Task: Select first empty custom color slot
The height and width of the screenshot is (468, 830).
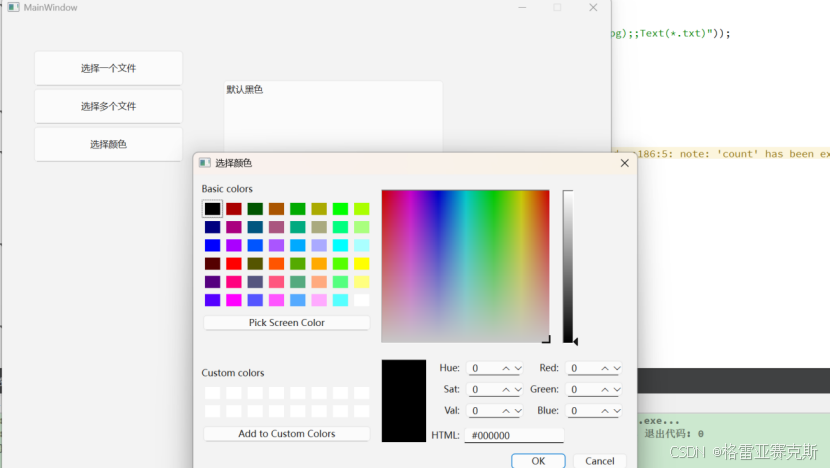Action: tap(212, 393)
